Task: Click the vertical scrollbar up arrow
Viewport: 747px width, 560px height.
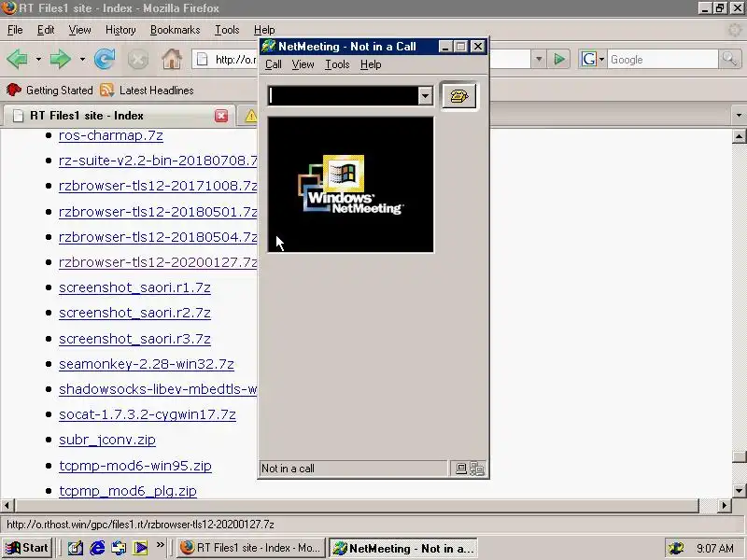Action: coord(739,136)
